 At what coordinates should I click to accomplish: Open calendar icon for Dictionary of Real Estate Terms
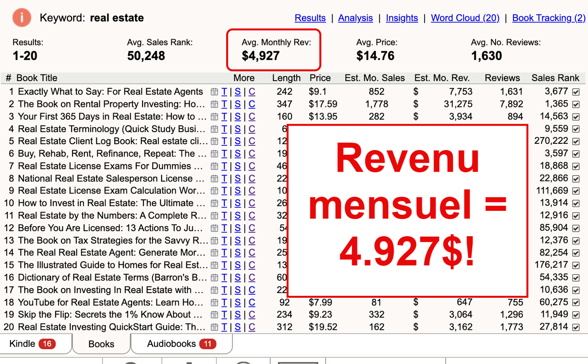pyautogui.click(x=214, y=278)
